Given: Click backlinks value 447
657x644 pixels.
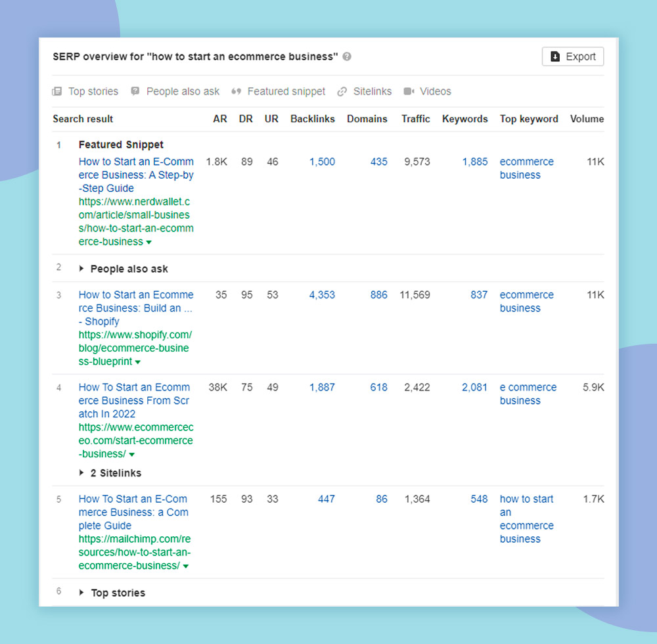Looking at the screenshot, I should pos(326,499).
